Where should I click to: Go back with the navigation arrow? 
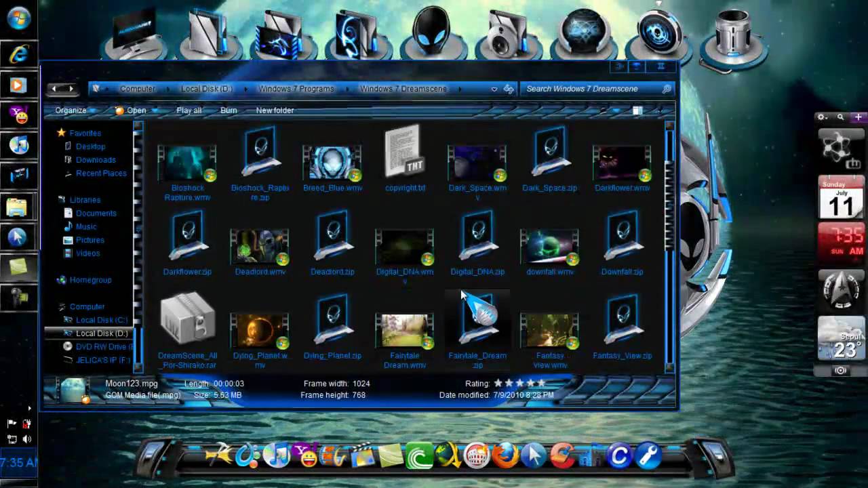tap(54, 89)
